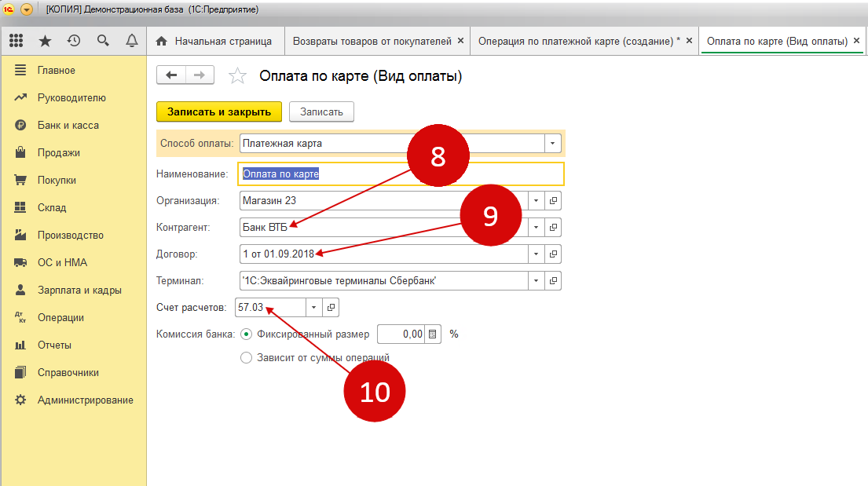Open the 1C application menu arrow
Viewport: 868px width, 486px height.
26,9
